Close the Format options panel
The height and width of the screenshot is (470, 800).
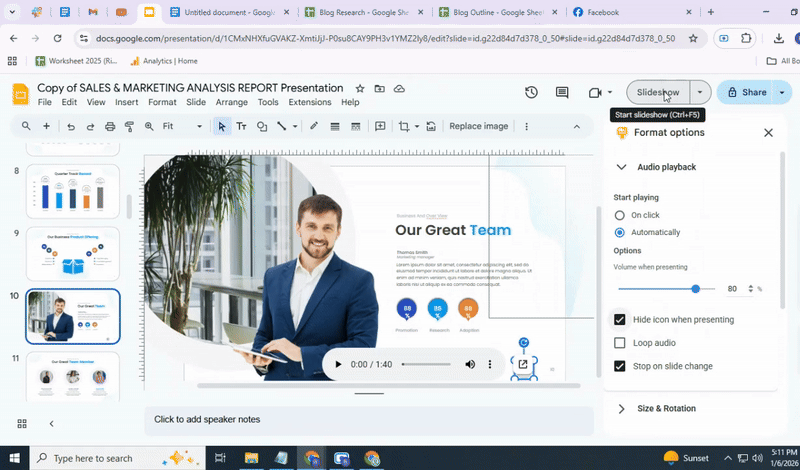768,133
